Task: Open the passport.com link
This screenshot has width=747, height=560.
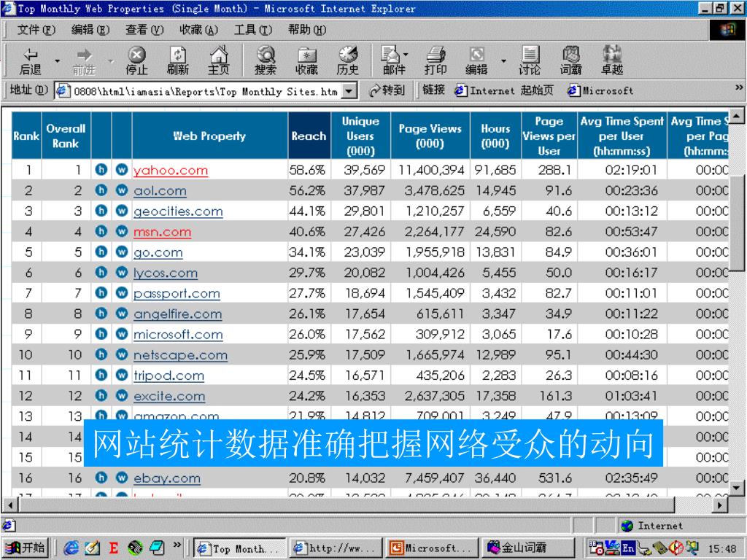Action: point(177,293)
